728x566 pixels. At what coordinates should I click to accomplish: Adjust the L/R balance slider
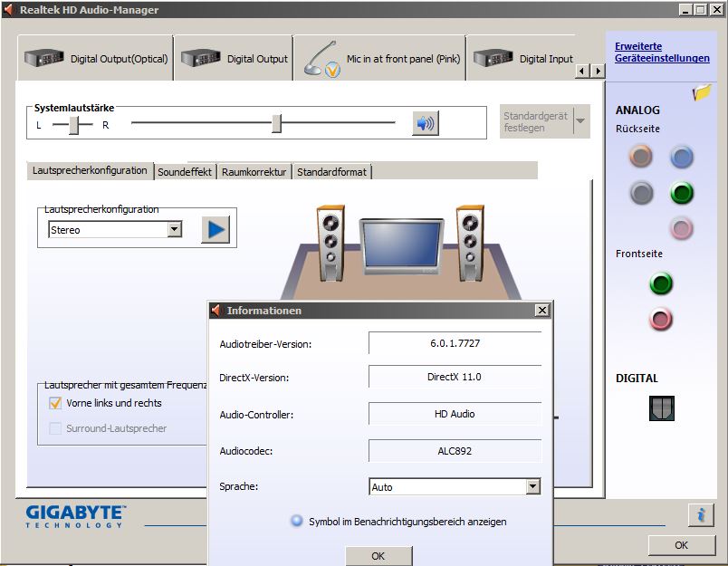tap(74, 124)
